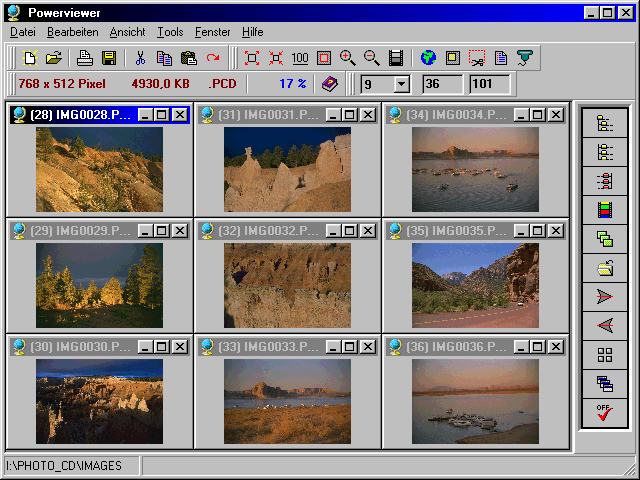Open the dropdown showing value 9

point(401,85)
